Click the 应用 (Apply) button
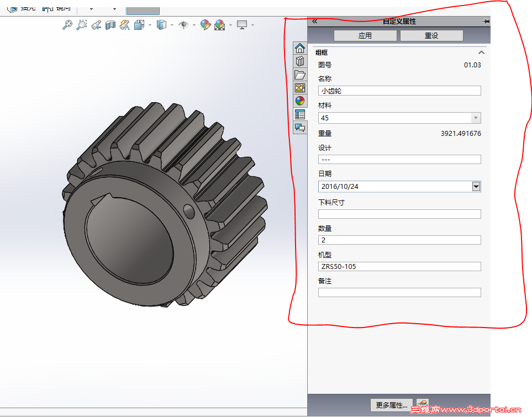The image size is (532, 417). [365, 36]
